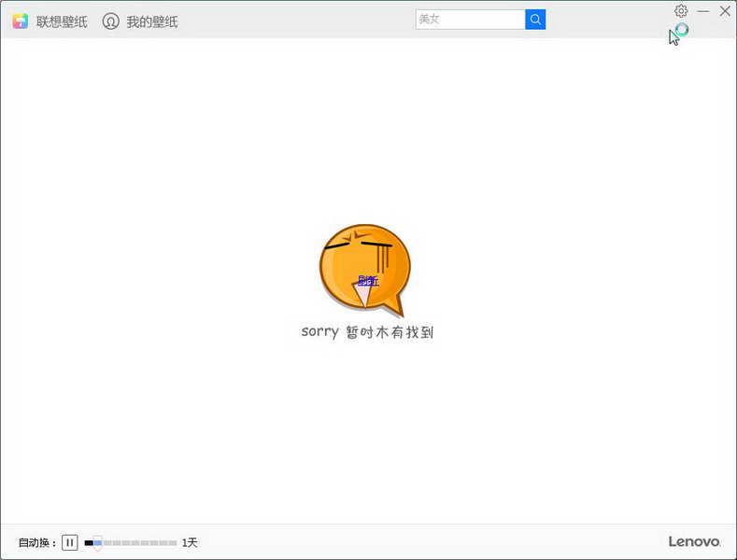Focus the 美女 search input field
Image resolution: width=737 pixels, height=560 pixels.
point(471,20)
